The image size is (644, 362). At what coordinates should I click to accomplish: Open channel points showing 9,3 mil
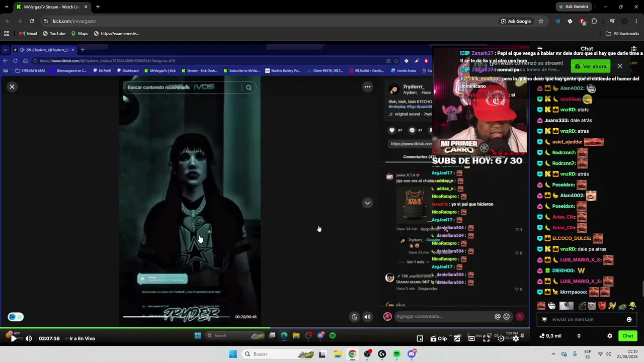point(550,336)
